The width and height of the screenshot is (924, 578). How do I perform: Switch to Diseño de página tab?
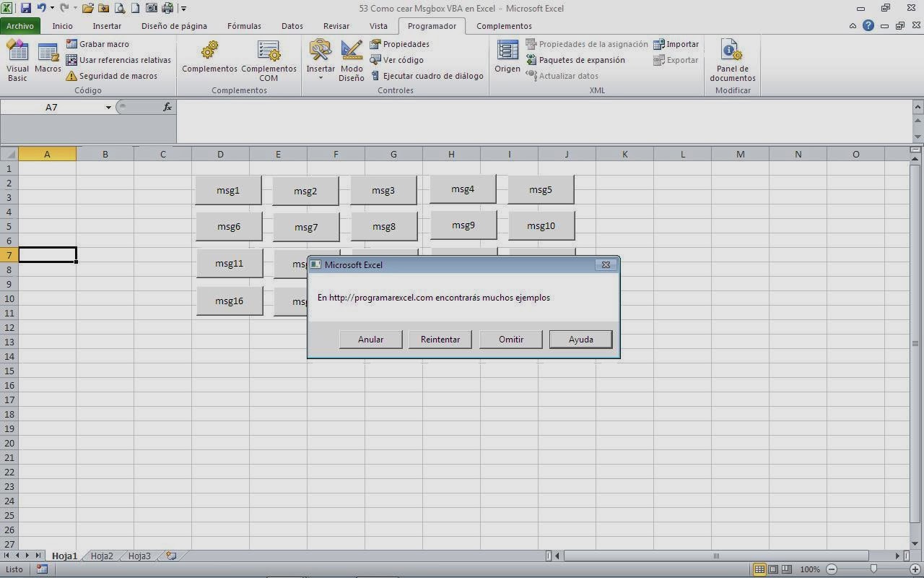pyautogui.click(x=174, y=26)
